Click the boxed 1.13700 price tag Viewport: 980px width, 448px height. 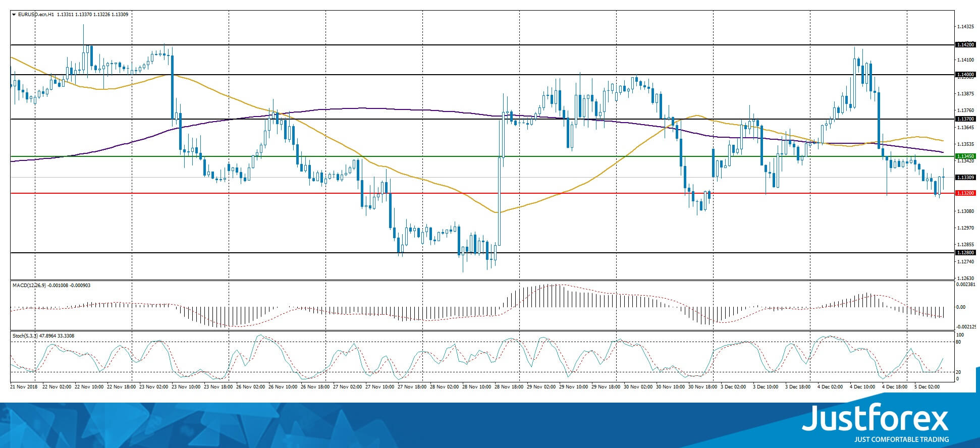tap(965, 119)
